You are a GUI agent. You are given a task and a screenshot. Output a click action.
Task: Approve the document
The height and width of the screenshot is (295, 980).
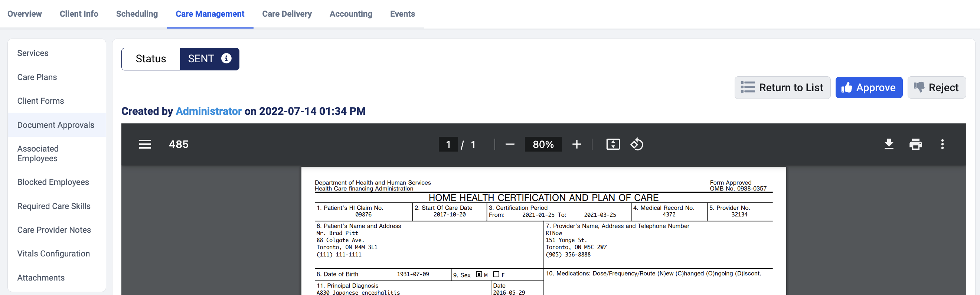pos(869,88)
